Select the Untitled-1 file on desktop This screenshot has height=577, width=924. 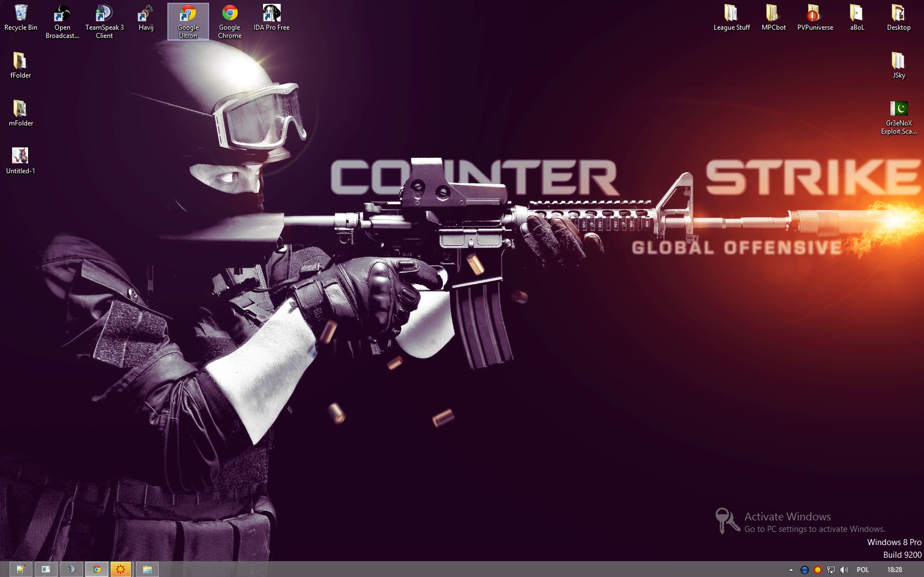click(20, 161)
